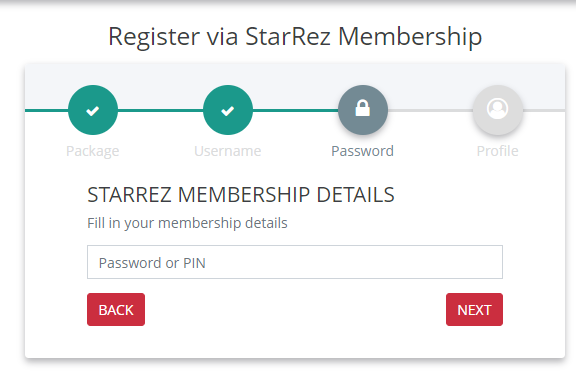The height and width of the screenshot is (371, 576).
Task: Click gray progress line between Password and Profile
Action: tap(430, 110)
